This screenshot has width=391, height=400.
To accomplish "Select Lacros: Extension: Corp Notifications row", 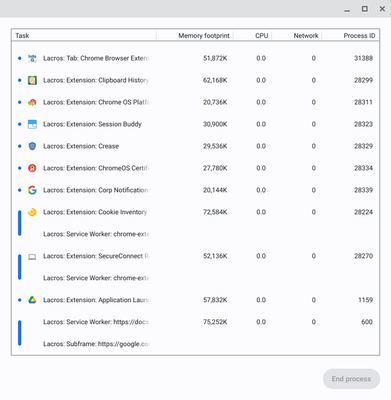I will [195, 190].
